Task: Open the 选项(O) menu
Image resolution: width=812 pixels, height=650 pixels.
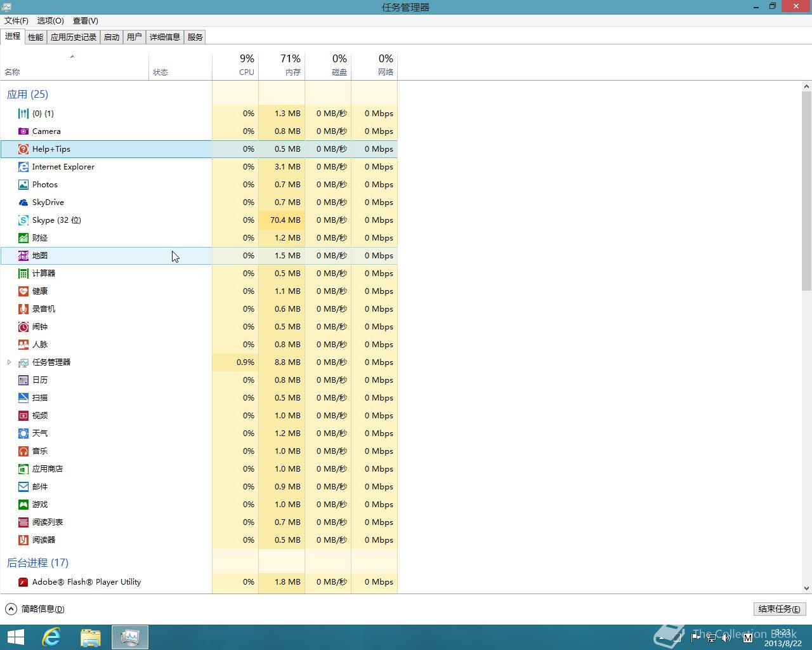Action: click(x=51, y=21)
